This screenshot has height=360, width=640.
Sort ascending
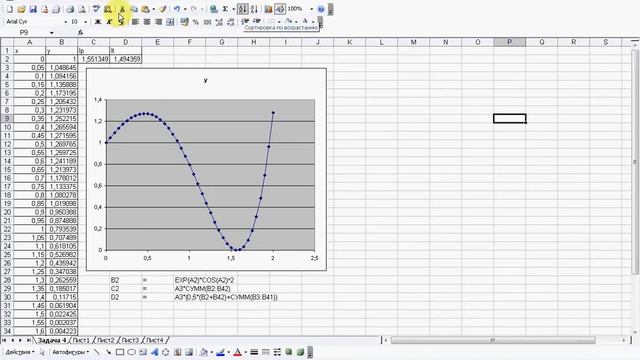(242, 9)
